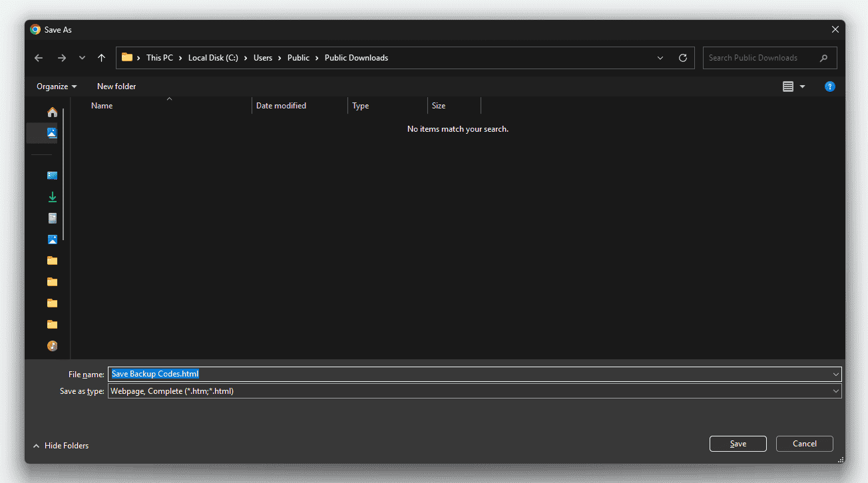Open the Save as type combo box

click(475, 391)
